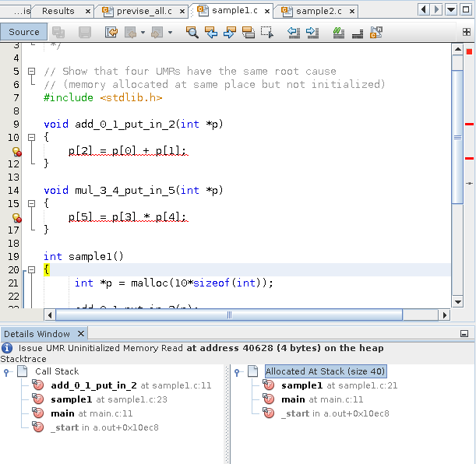Comment selected lines icon
476x464 pixels.
tap(338, 32)
